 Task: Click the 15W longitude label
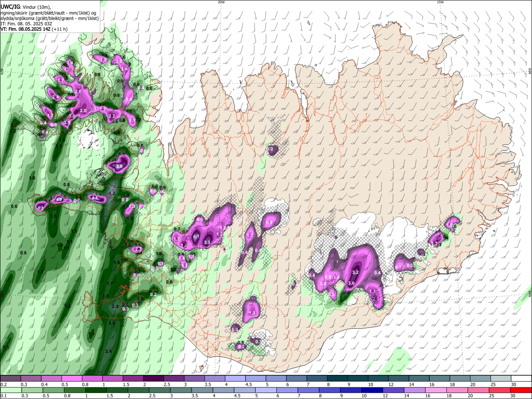(440, 2)
